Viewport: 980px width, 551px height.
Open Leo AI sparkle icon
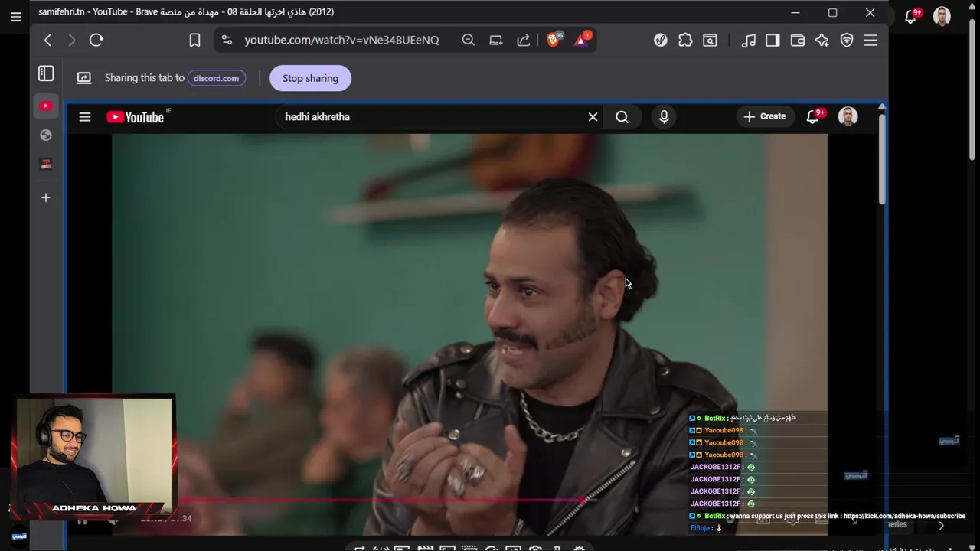click(x=822, y=40)
